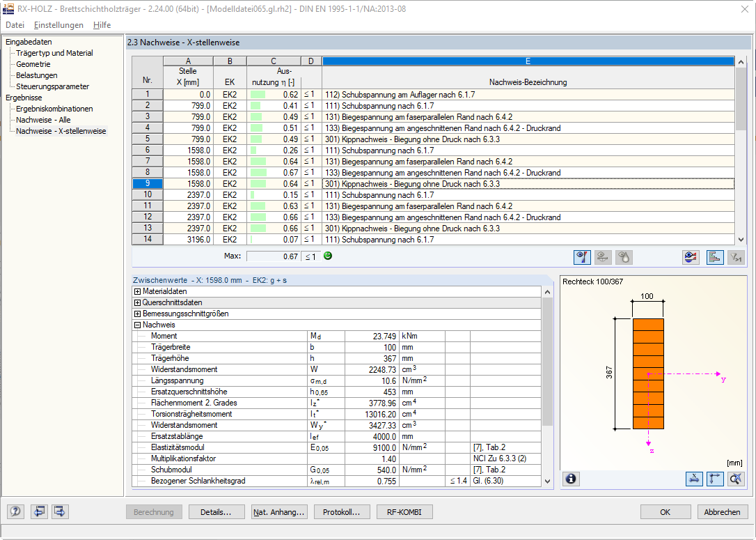Confirm with the OK button
The height and width of the screenshot is (540, 756).
click(665, 512)
